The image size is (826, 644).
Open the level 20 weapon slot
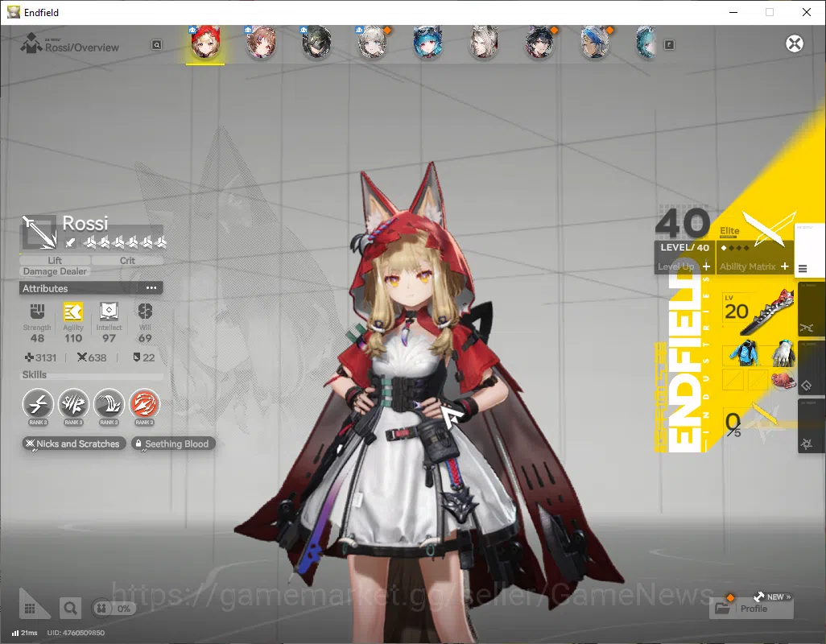coord(758,312)
